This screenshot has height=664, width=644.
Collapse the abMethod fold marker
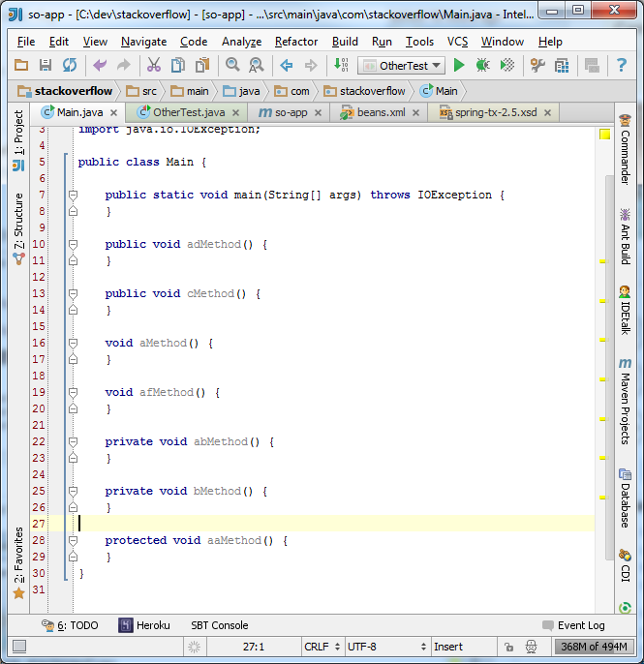click(x=73, y=442)
